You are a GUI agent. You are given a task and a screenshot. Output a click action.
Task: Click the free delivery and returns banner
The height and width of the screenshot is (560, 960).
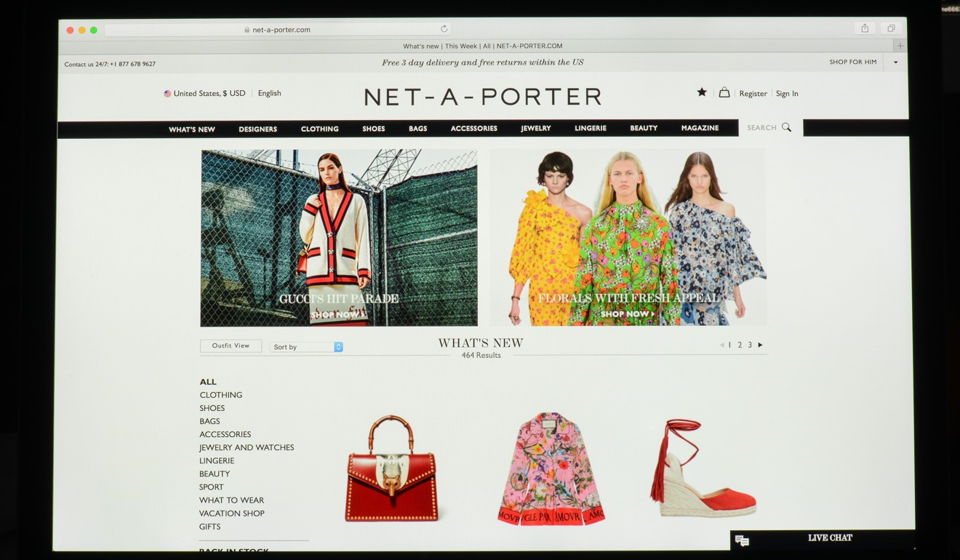click(483, 63)
